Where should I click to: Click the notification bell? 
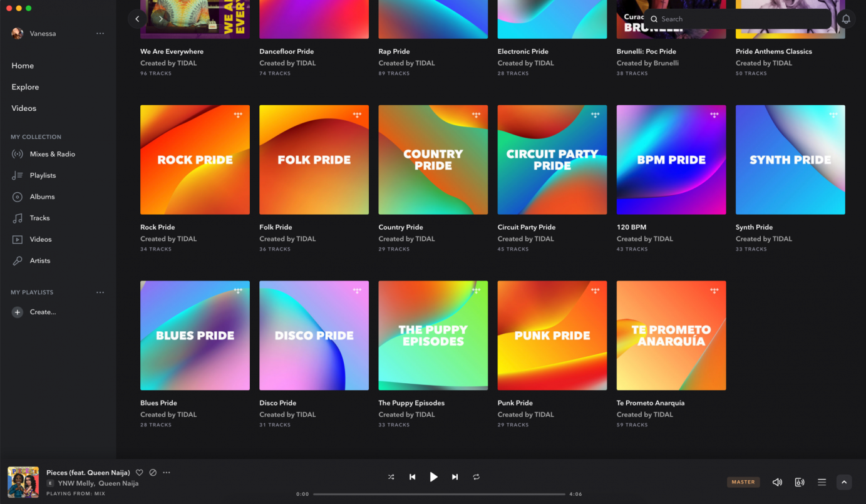click(846, 19)
